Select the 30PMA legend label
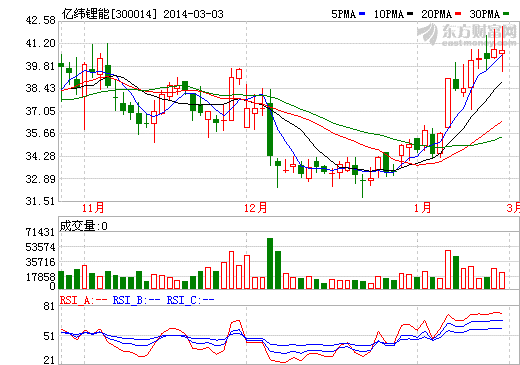This screenshot has width=520, height=365. click(x=485, y=14)
